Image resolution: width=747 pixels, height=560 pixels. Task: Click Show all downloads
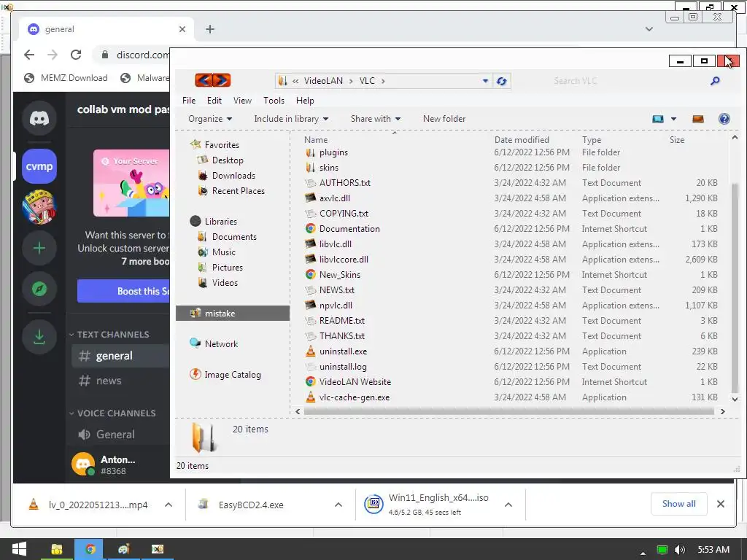point(678,504)
